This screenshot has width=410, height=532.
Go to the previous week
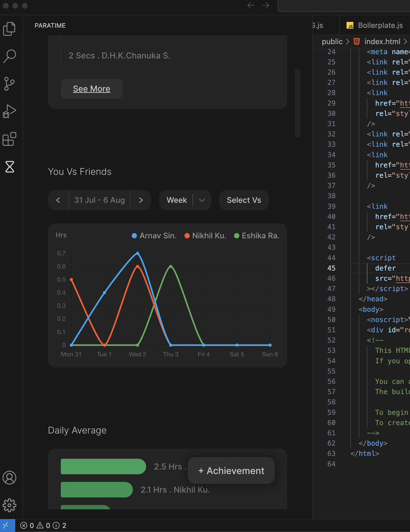pos(58,200)
